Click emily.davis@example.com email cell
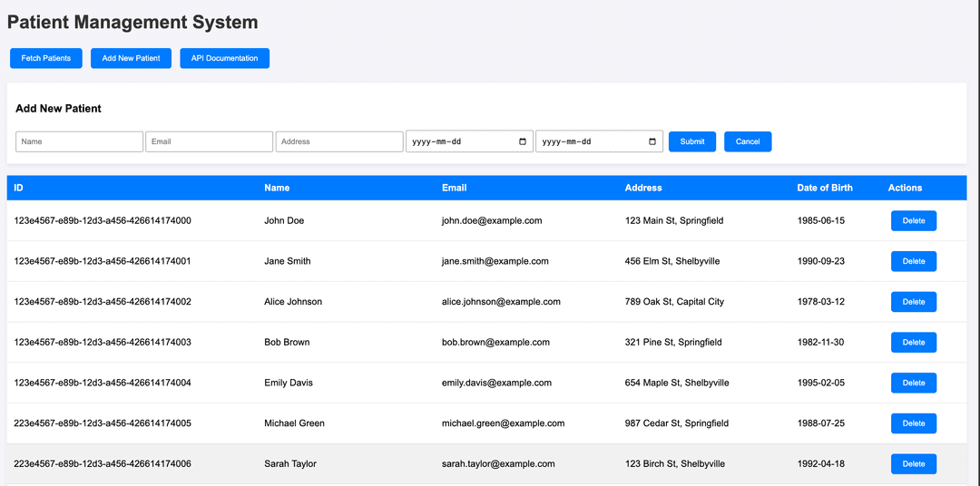 click(x=497, y=383)
